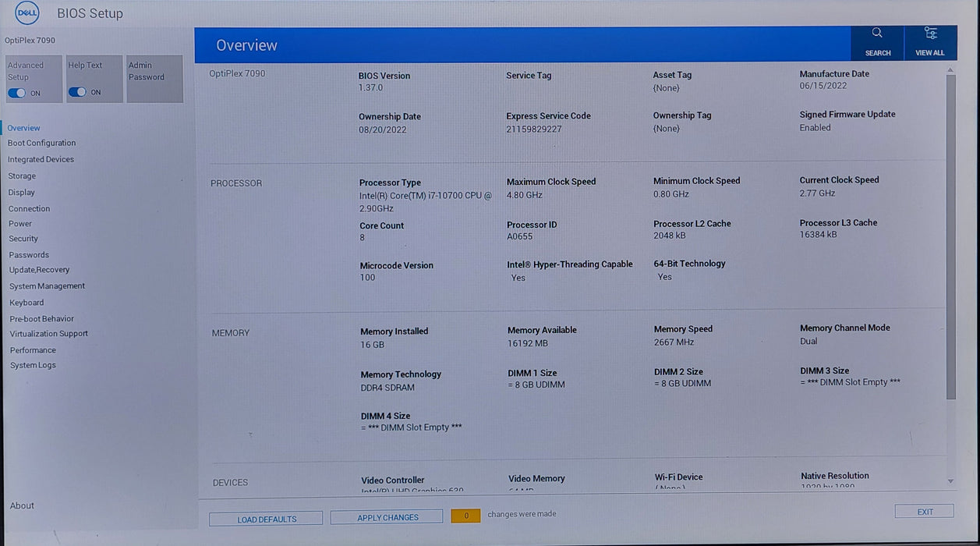Open Pre-boot Behavior section

coord(42,319)
